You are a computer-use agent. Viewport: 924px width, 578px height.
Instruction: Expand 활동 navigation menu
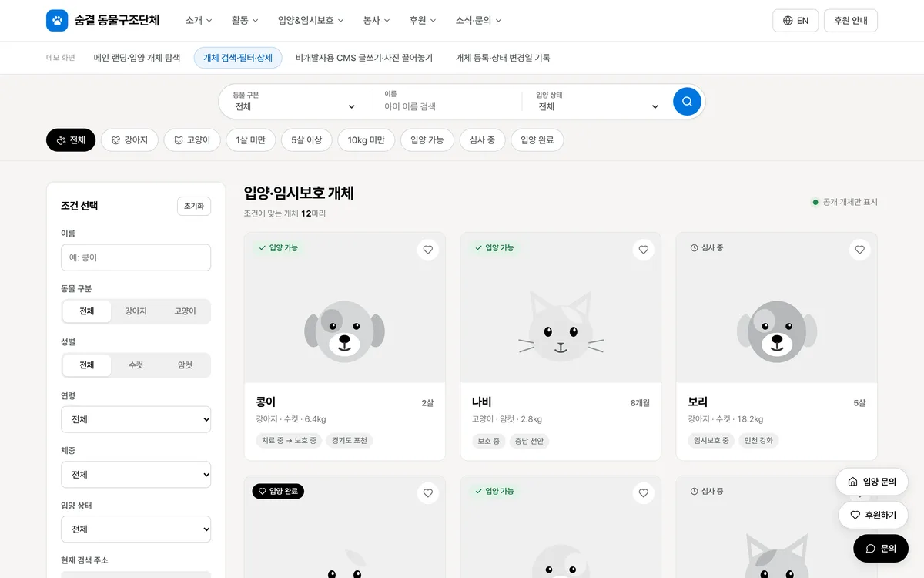(x=245, y=21)
